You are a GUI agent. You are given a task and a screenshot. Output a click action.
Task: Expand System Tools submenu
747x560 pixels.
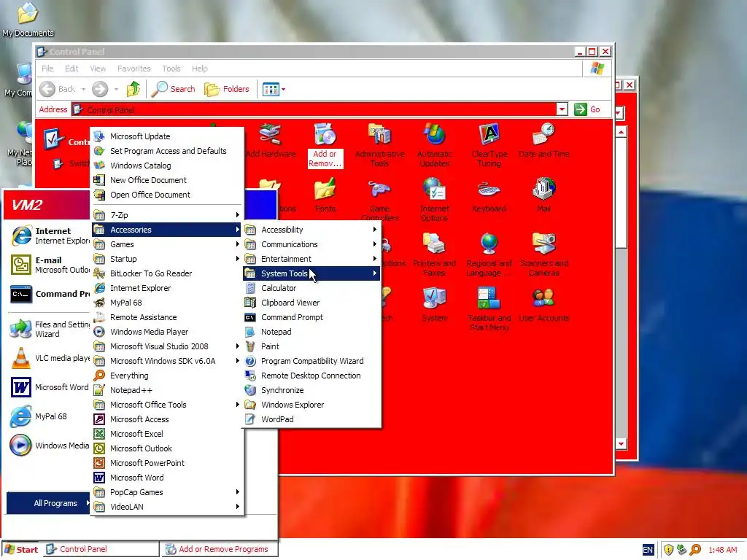tap(312, 273)
